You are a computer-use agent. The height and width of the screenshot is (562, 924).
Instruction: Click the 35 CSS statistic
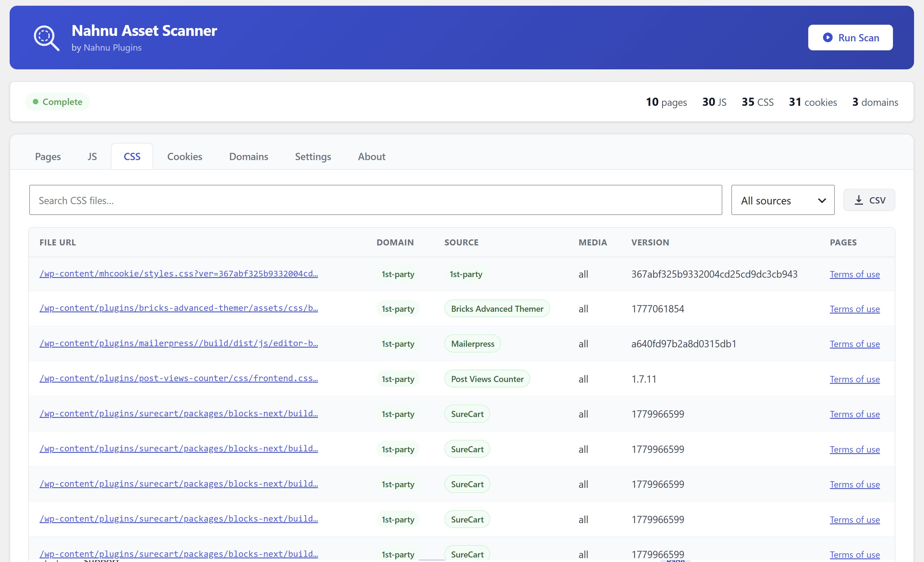pyautogui.click(x=758, y=102)
